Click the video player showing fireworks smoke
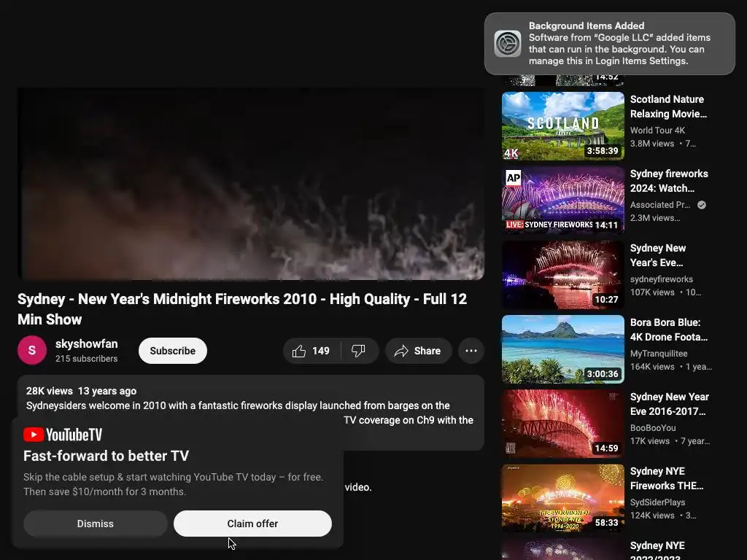The height and width of the screenshot is (560, 747). 251,184
